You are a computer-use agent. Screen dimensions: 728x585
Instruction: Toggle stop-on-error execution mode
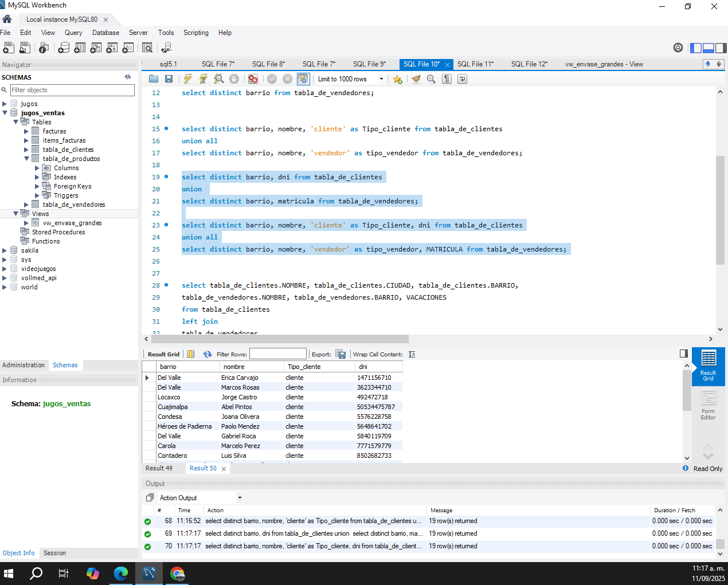[253, 79]
